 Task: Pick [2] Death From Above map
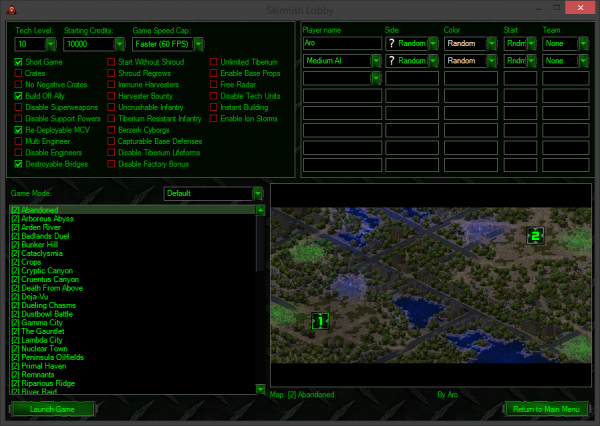132,288
